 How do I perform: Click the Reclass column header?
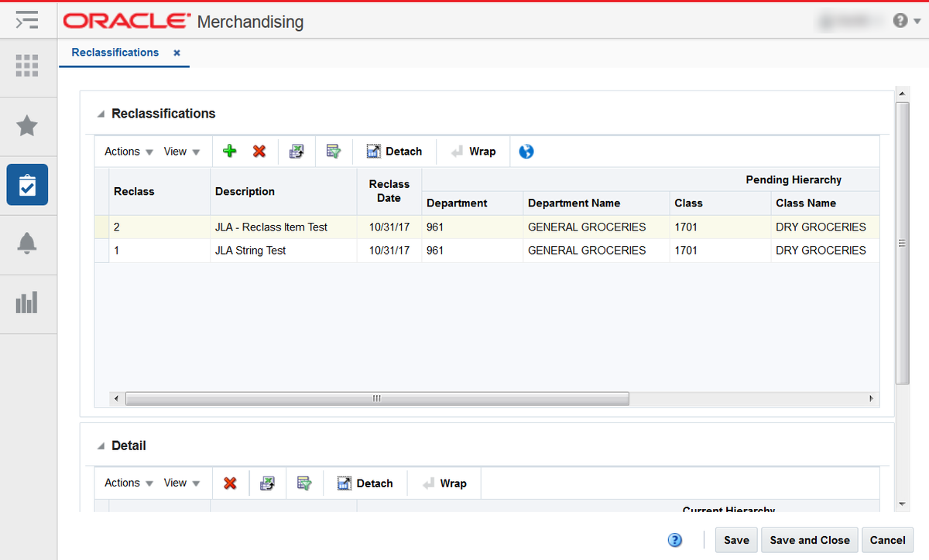159,191
